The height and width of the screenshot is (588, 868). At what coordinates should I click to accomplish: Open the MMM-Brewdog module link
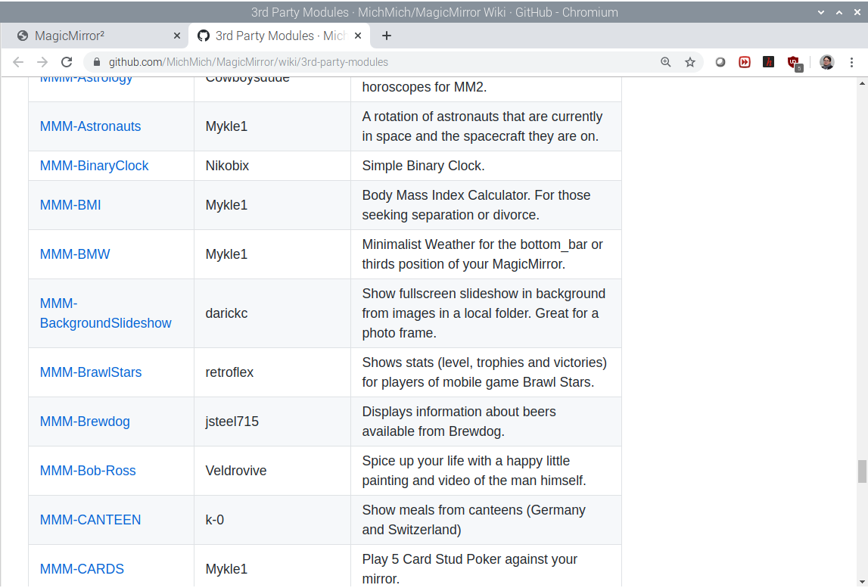pyautogui.click(x=85, y=422)
